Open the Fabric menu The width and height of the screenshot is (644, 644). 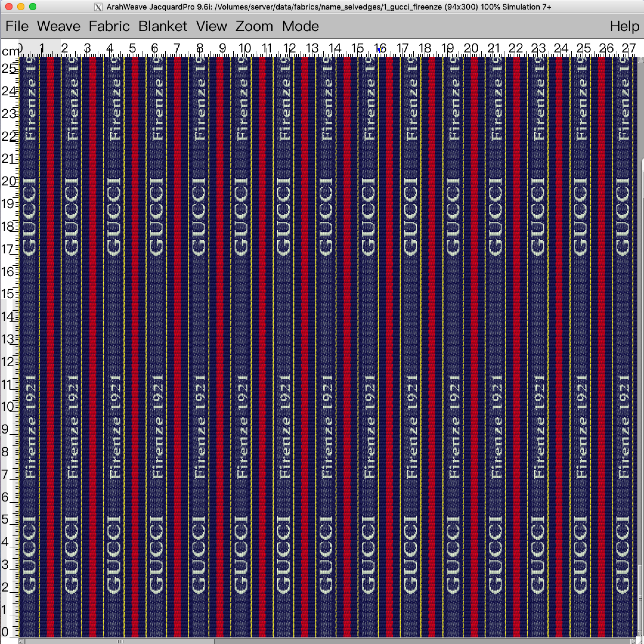click(x=109, y=26)
